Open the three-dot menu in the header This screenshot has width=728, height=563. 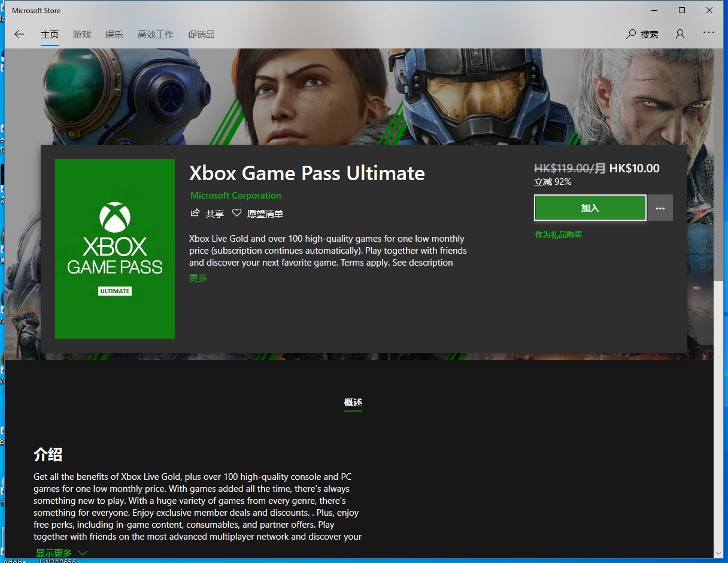click(708, 33)
